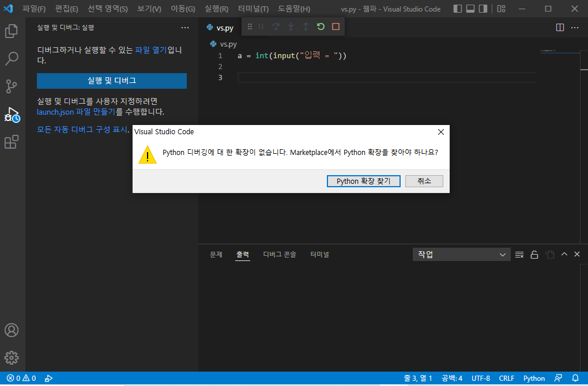The width and height of the screenshot is (588, 386).
Task: Open the 파일(F) menu
Action: pyautogui.click(x=34, y=9)
